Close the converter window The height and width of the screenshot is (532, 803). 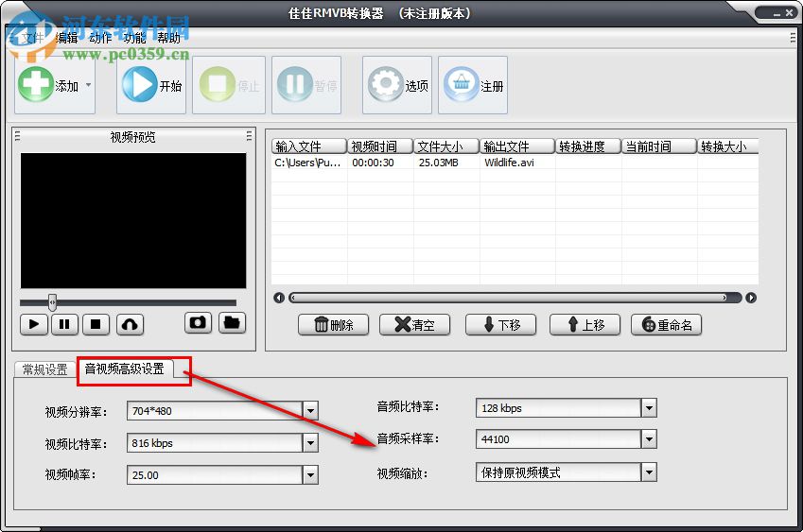pos(789,13)
